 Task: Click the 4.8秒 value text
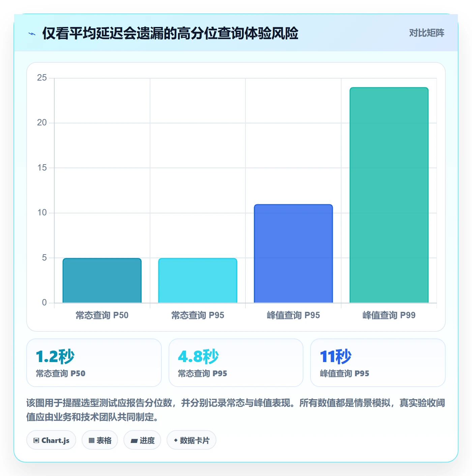click(198, 356)
